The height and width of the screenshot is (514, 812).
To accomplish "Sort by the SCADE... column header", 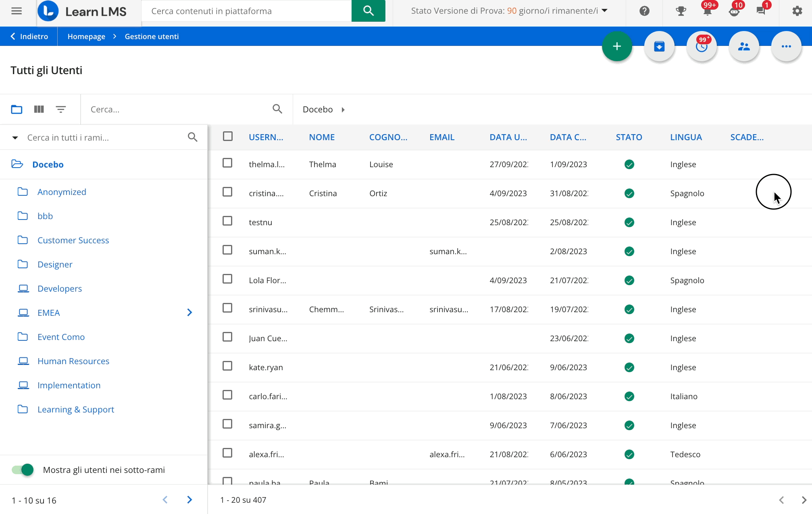I will (747, 137).
